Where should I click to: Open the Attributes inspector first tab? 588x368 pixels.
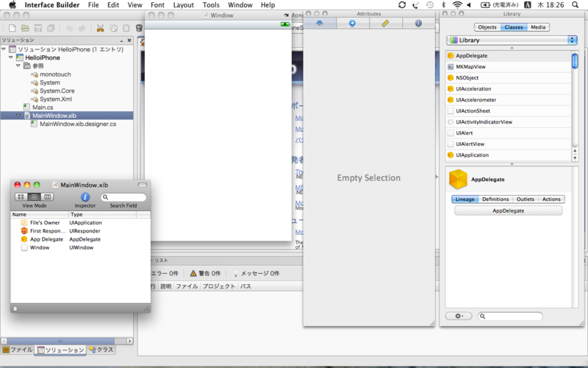click(x=320, y=24)
